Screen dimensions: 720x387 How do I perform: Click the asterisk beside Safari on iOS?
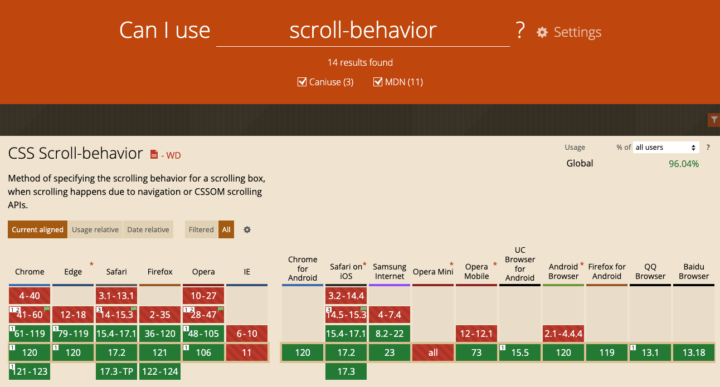(x=365, y=264)
